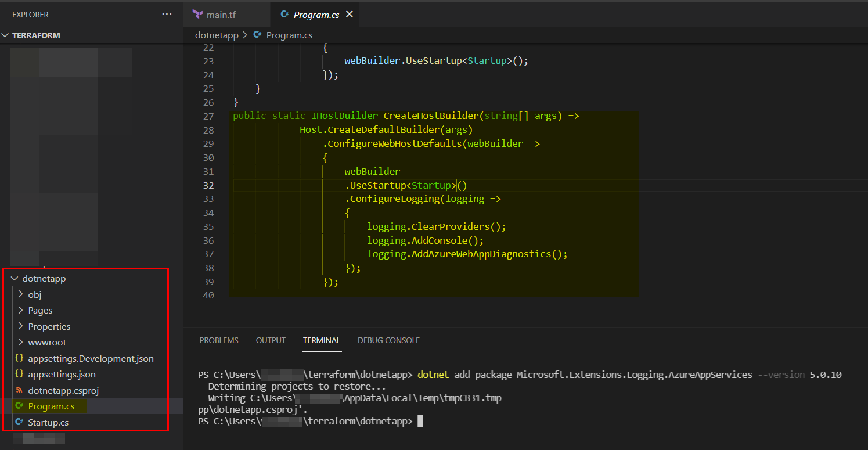Screen dimensions: 868x450
Task: Select Program.cs in the file tree
Action: (x=51, y=406)
